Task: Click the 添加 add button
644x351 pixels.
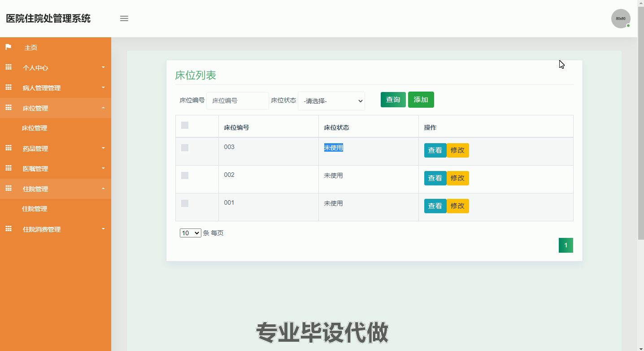Action: coord(421,100)
